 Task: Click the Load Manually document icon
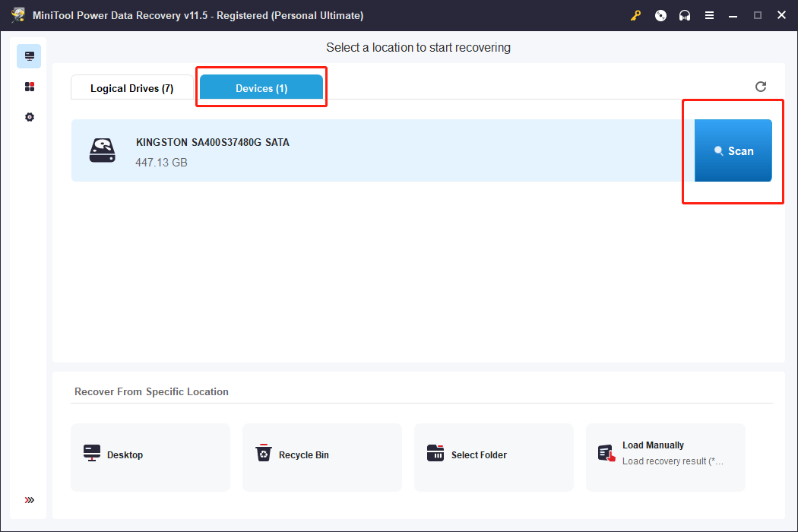(606, 453)
